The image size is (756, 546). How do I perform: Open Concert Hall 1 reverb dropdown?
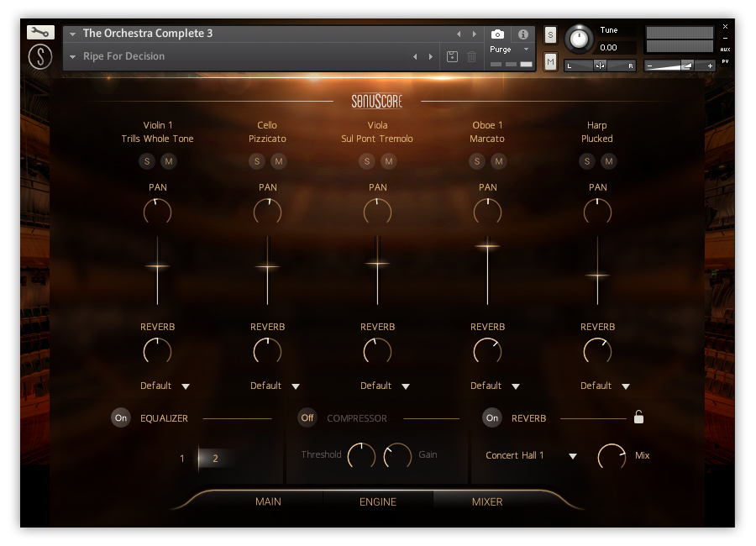coord(531,455)
